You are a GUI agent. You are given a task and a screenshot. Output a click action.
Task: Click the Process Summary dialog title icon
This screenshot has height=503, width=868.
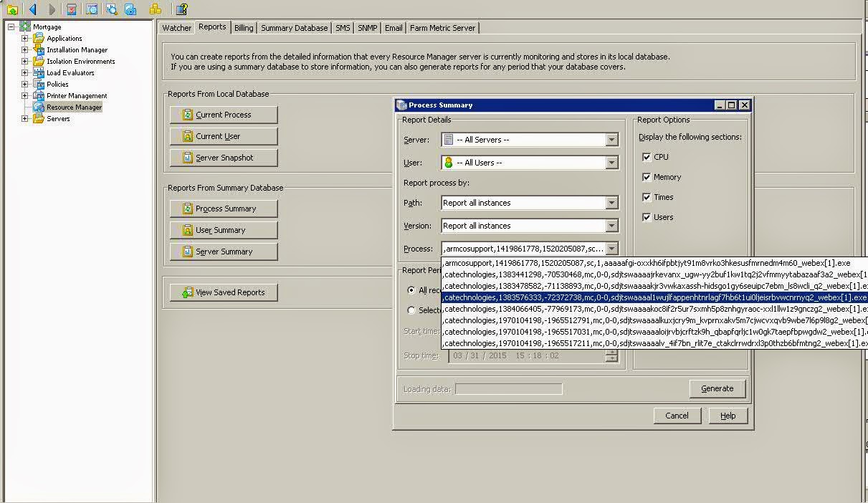[401, 105]
